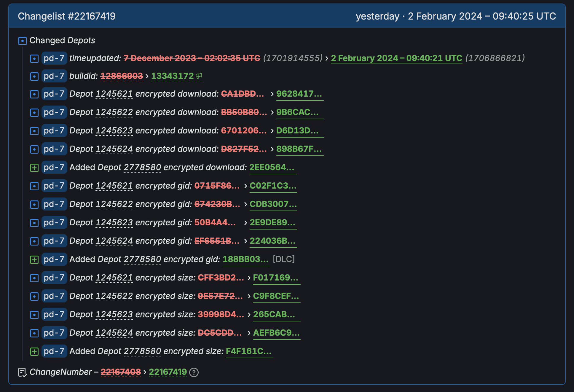Click green plus icon on Added Depot gid row

34,260
